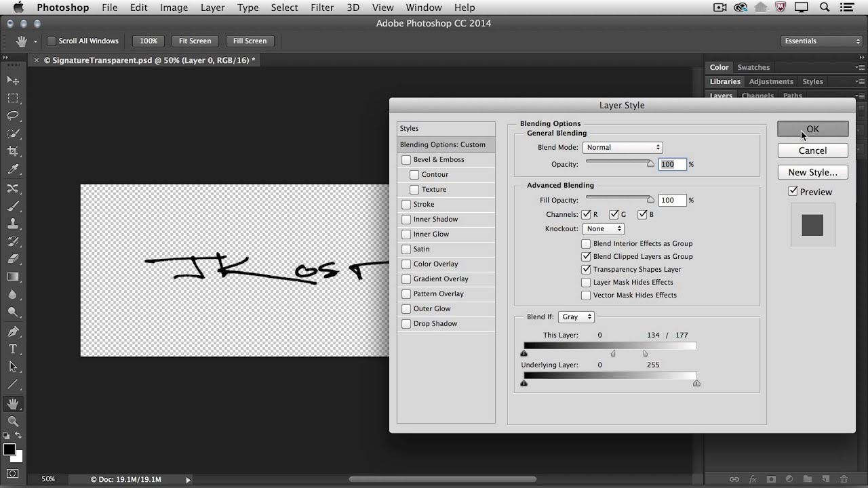Click the Underlying Layer white slider handle

coord(696,383)
